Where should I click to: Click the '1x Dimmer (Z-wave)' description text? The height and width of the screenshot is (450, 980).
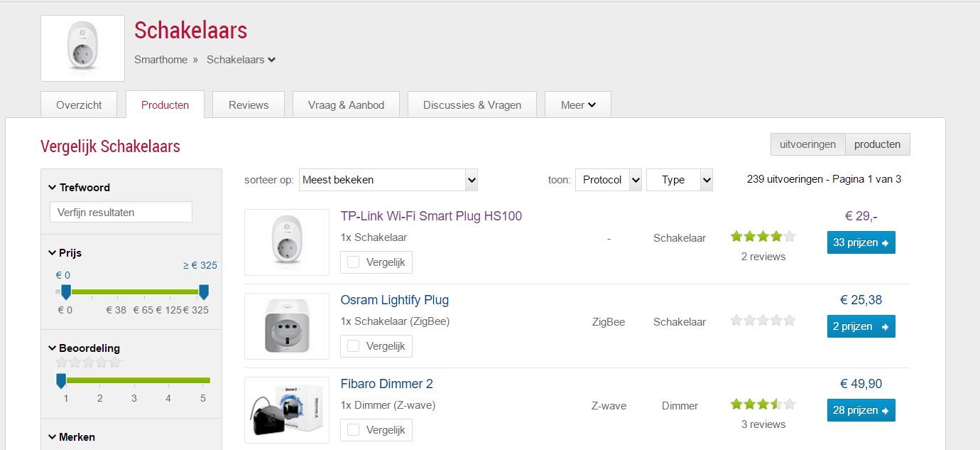[x=388, y=405]
